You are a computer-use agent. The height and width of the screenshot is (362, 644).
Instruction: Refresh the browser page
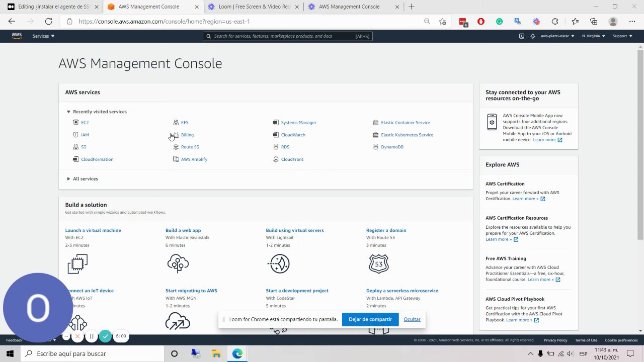(x=48, y=22)
